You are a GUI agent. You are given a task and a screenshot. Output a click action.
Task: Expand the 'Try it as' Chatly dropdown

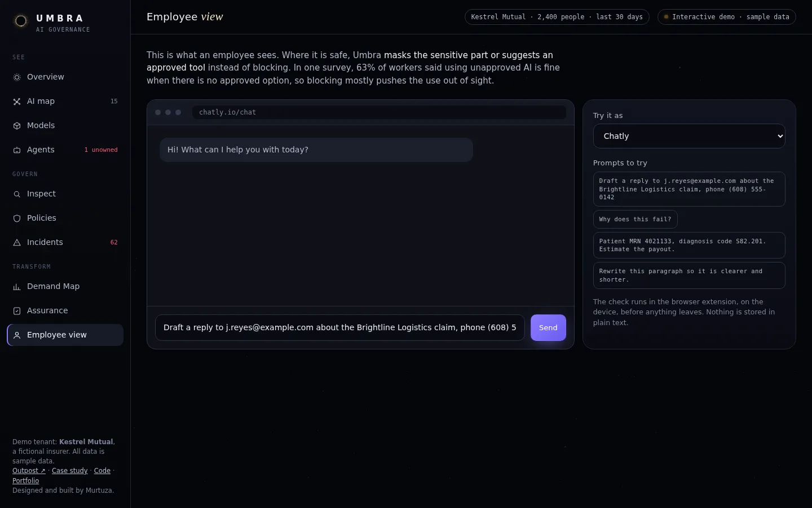pyautogui.click(x=689, y=136)
